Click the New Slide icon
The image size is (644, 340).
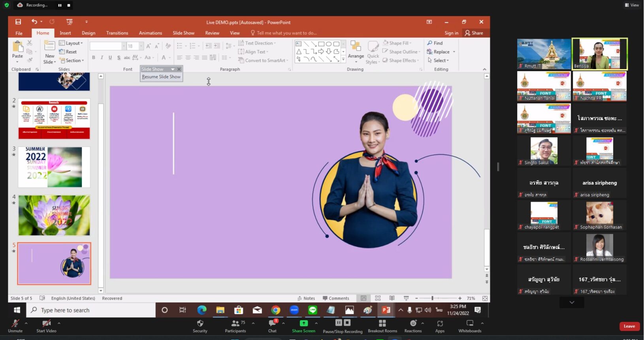(x=49, y=45)
